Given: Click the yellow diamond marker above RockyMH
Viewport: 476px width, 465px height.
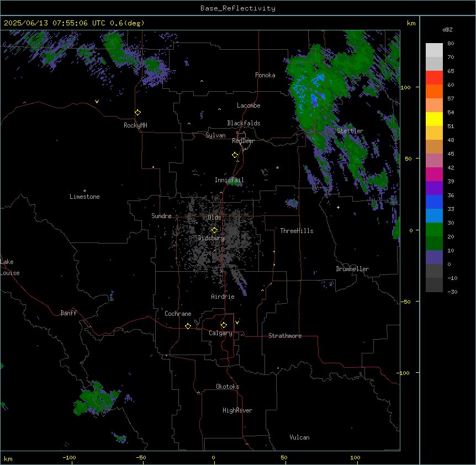Looking at the screenshot, I should [x=138, y=113].
